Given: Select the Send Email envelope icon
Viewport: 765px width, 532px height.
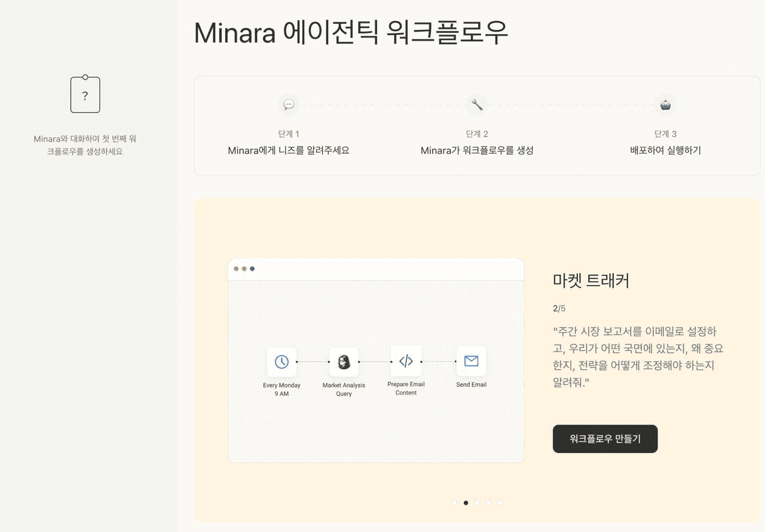Looking at the screenshot, I should click(471, 361).
